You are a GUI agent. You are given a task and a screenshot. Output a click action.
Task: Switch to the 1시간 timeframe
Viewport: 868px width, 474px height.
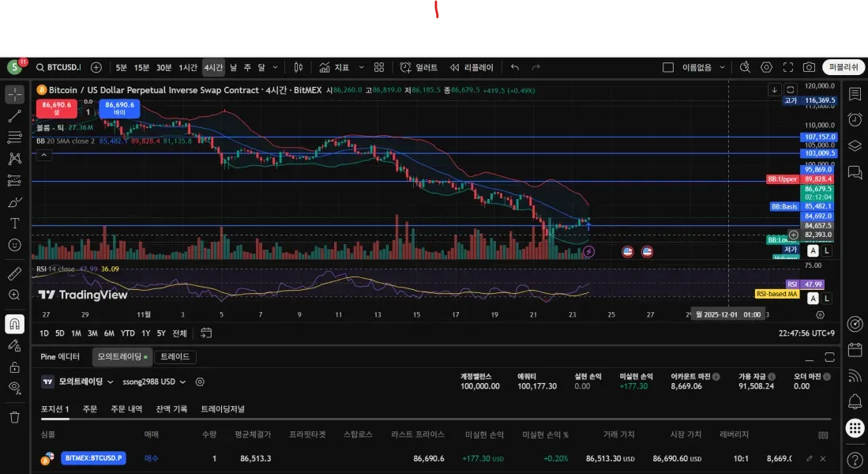188,68
